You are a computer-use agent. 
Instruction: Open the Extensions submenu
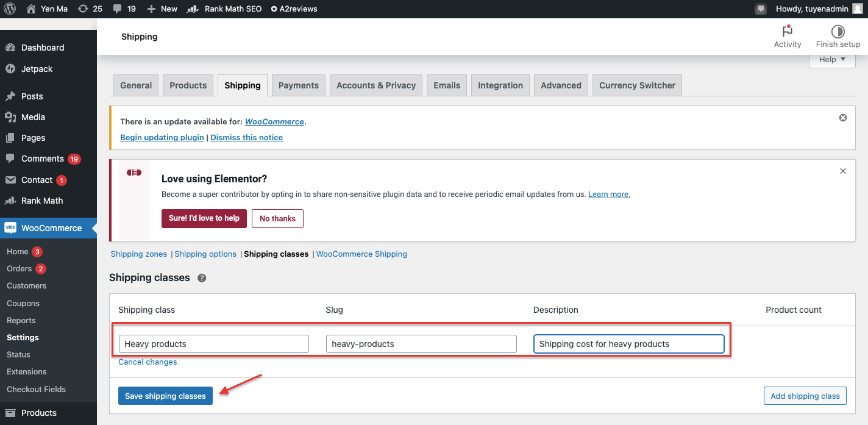click(26, 371)
